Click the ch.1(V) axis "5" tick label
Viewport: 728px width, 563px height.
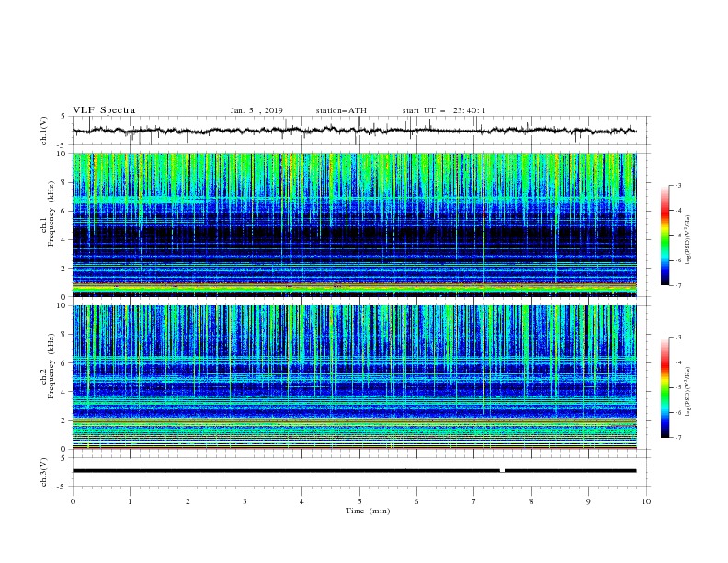(x=64, y=117)
